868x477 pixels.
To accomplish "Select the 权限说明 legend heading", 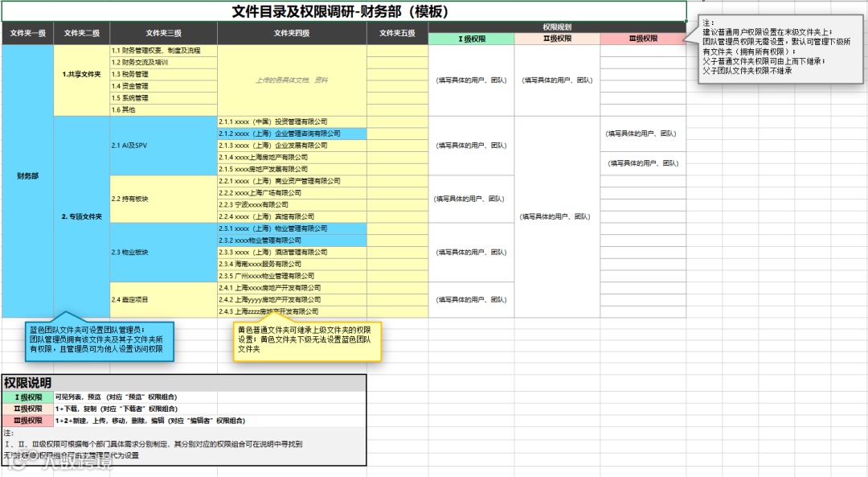I will tap(184, 383).
